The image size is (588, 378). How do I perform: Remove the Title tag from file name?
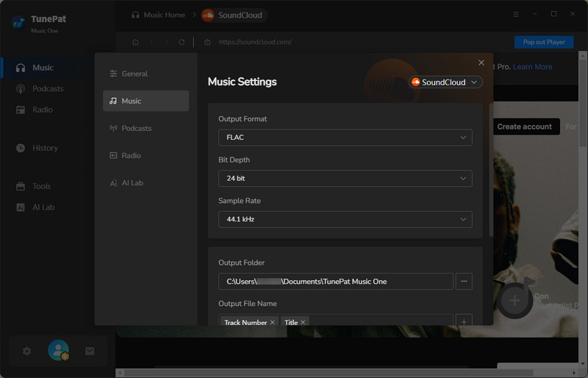pos(303,322)
